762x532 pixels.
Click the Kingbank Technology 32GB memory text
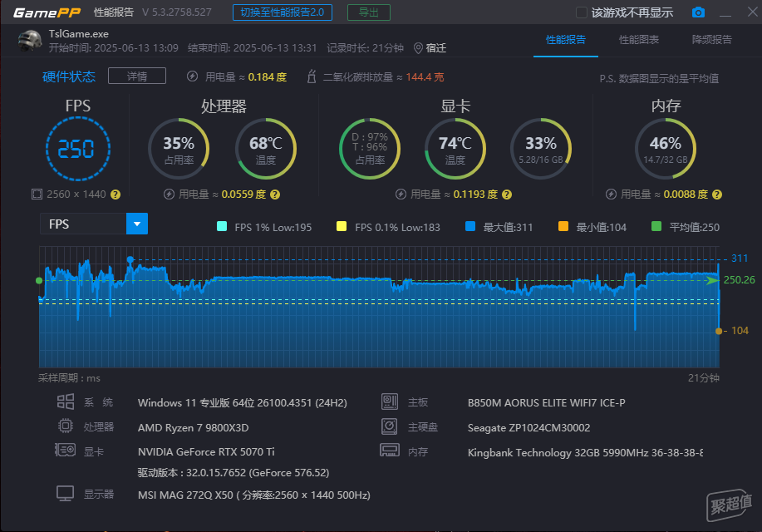pyautogui.click(x=585, y=453)
